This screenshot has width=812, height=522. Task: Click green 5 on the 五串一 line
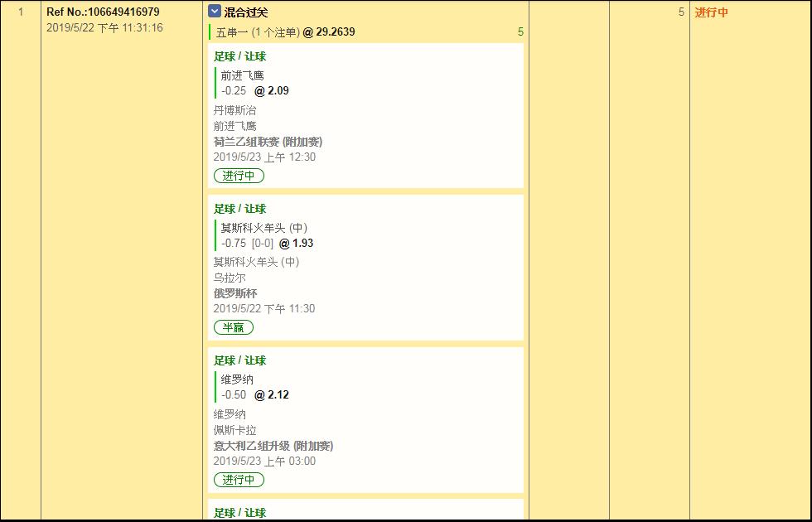pyautogui.click(x=520, y=32)
